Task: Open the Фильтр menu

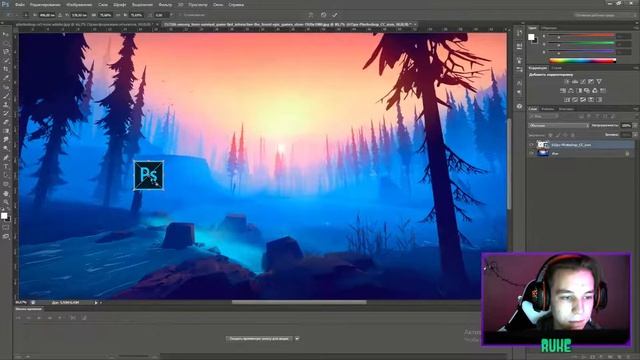Action: coord(165,5)
